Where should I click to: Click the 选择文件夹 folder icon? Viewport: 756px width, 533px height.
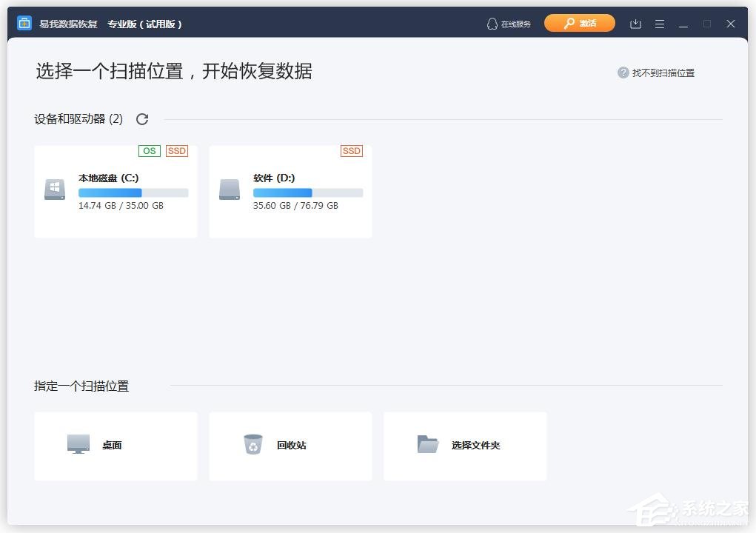pyautogui.click(x=428, y=445)
